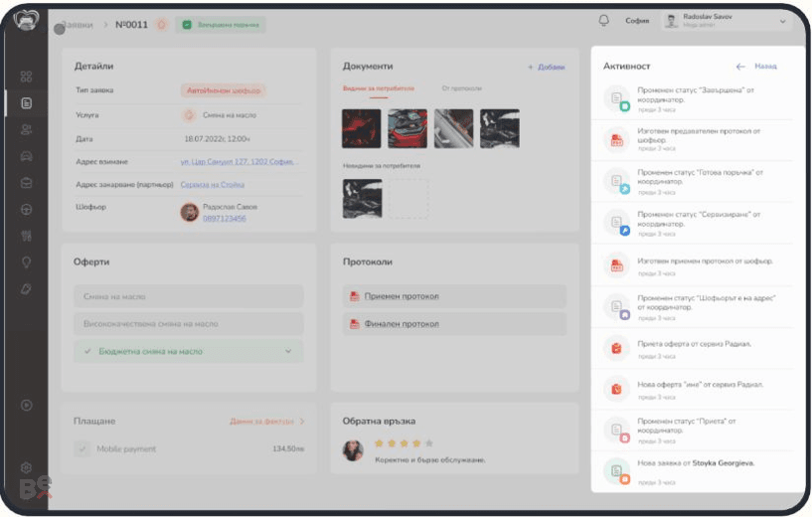
Task: Open the steering wheel icon in sidebar
Action: point(26,210)
